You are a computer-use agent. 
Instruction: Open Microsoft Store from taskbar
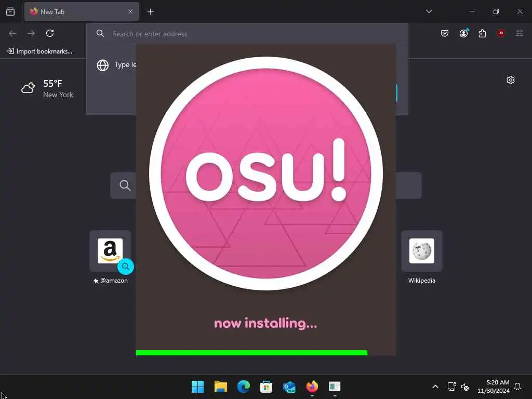[x=266, y=387]
